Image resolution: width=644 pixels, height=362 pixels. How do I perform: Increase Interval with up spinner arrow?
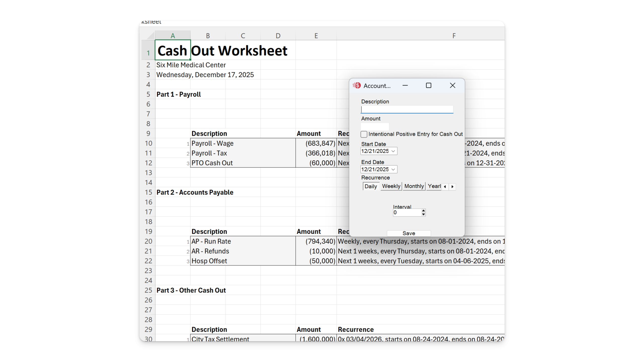pos(423,211)
